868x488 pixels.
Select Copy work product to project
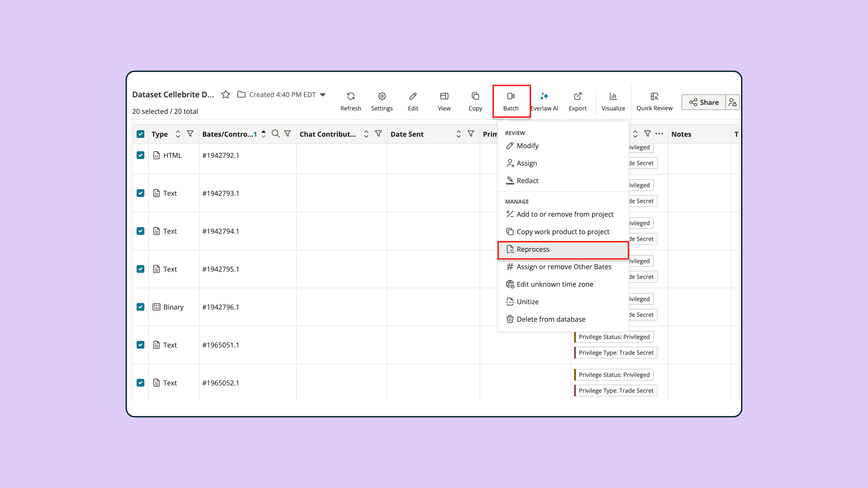(x=563, y=232)
